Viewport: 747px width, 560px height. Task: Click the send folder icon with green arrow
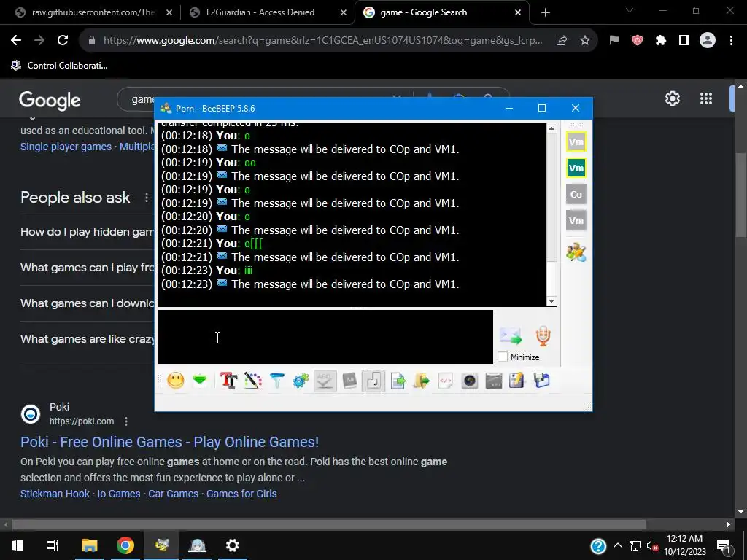422,381
